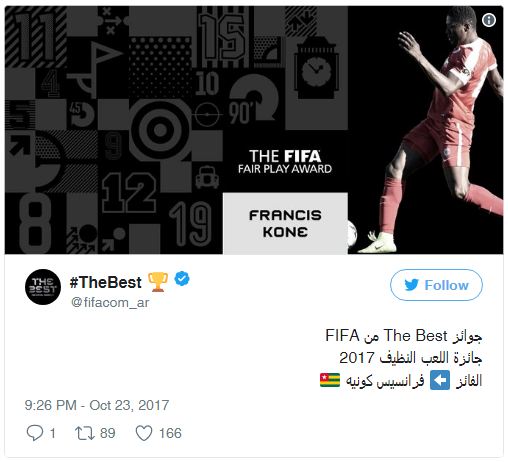The height and width of the screenshot is (462, 508).
Task: Click the Togo flag emoji in tweet
Action: [x=330, y=380]
